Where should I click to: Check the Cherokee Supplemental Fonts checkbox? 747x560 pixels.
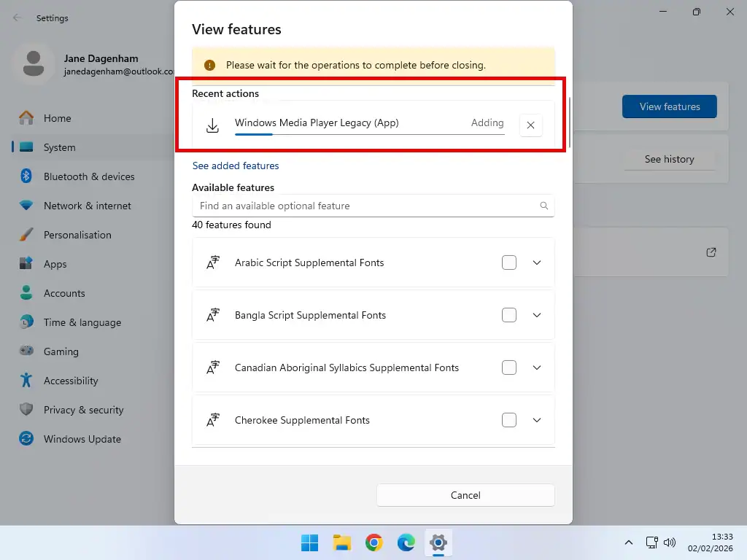pyautogui.click(x=509, y=420)
